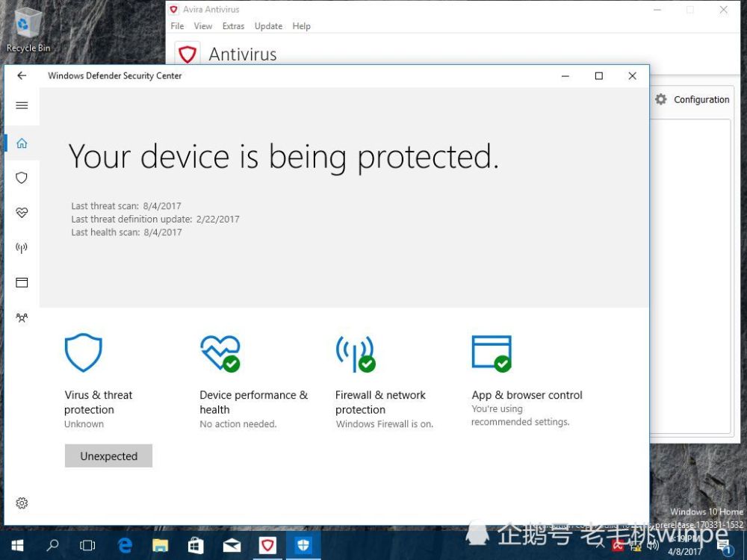Click the large Virus & threat protection shield
747x560 pixels.
point(84,352)
